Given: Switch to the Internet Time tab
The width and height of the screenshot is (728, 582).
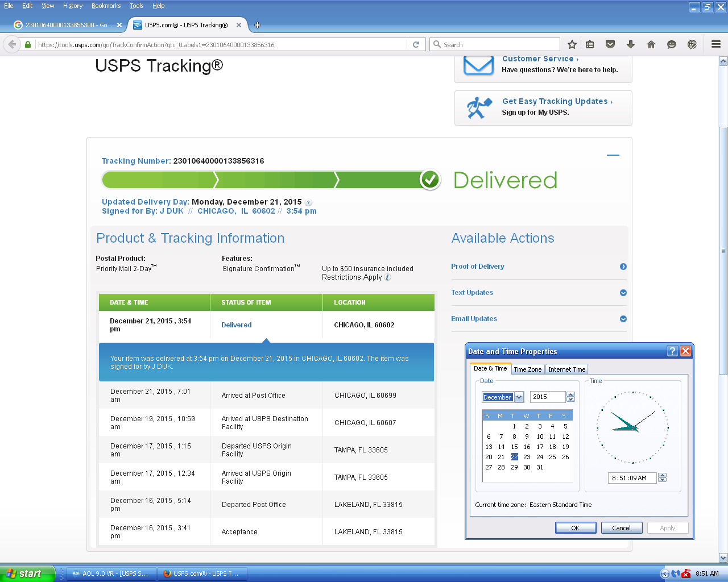Looking at the screenshot, I should [566, 369].
